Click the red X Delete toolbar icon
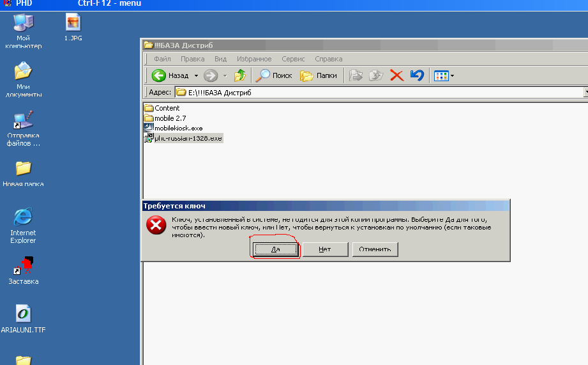 point(396,75)
